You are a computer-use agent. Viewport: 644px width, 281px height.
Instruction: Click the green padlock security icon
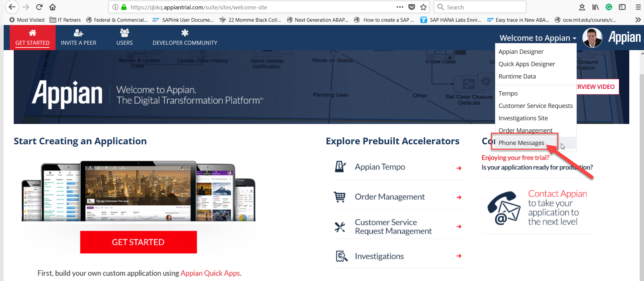124,7
